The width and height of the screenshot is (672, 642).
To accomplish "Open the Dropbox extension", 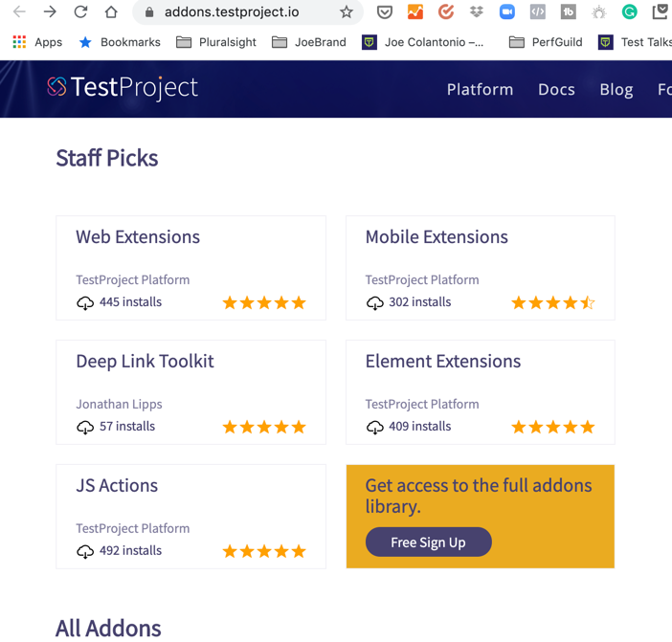I will tap(477, 12).
